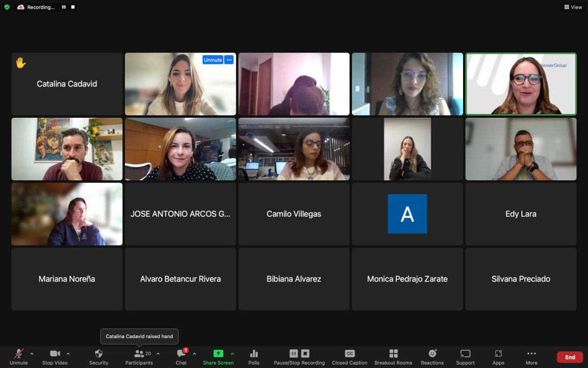This screenshot has height=368, width=588.
Task: Click the Support icon
Action: 465,353
